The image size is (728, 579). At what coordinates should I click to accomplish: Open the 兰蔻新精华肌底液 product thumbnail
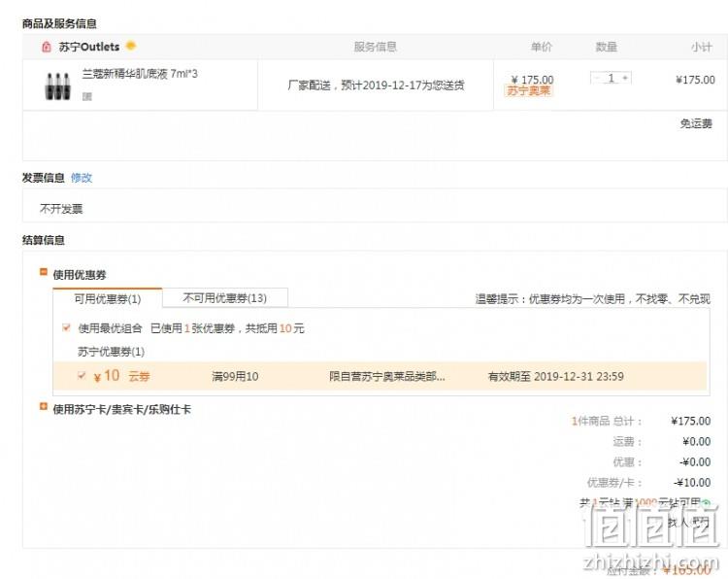pos(57,85)
